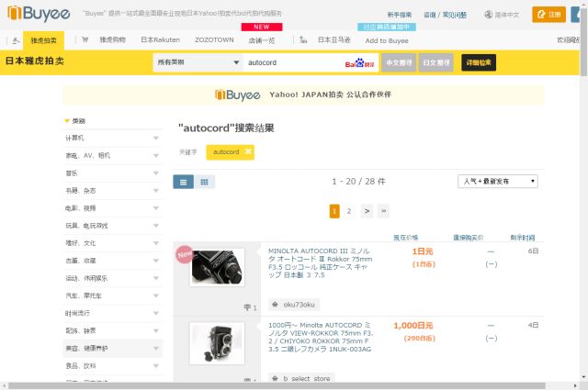
Task: Open the 所有类别 category dropdown
Action: coord(195,62)
